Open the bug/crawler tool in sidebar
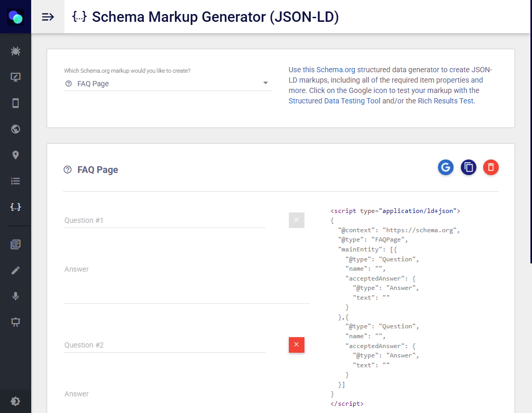This screenshot has height=413, width=532. (x=16, y=51)
